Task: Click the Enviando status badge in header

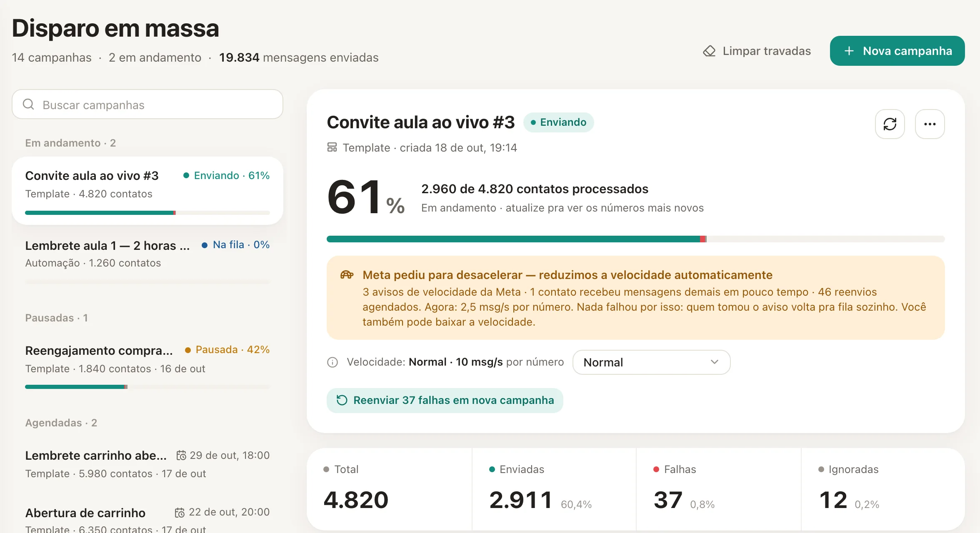Action: point(558,122)
